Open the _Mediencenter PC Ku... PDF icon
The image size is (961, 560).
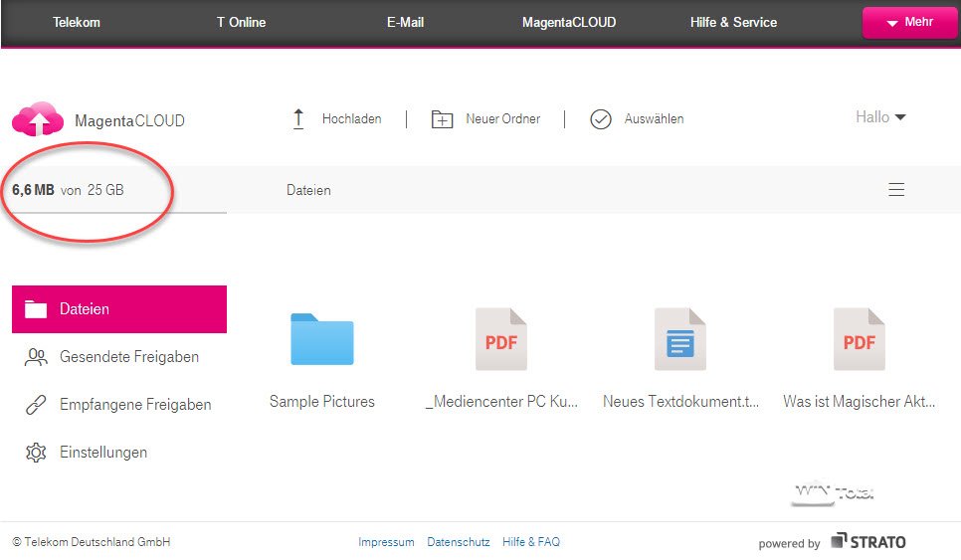[500, 339]
